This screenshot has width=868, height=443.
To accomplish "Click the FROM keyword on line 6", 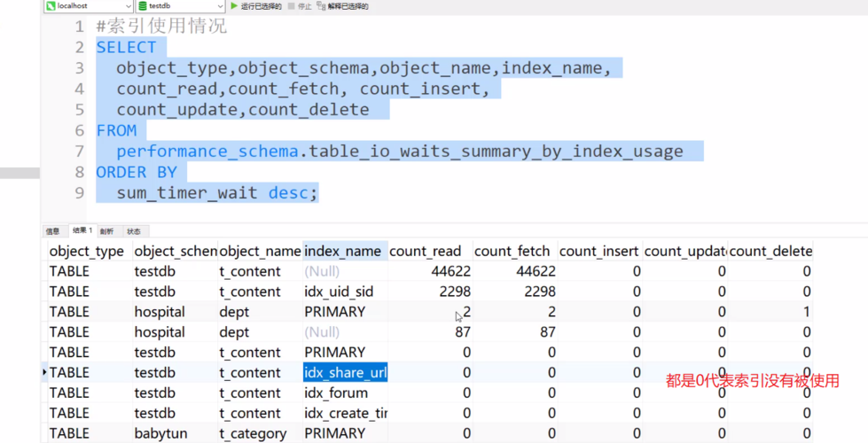I will [116, 130].
